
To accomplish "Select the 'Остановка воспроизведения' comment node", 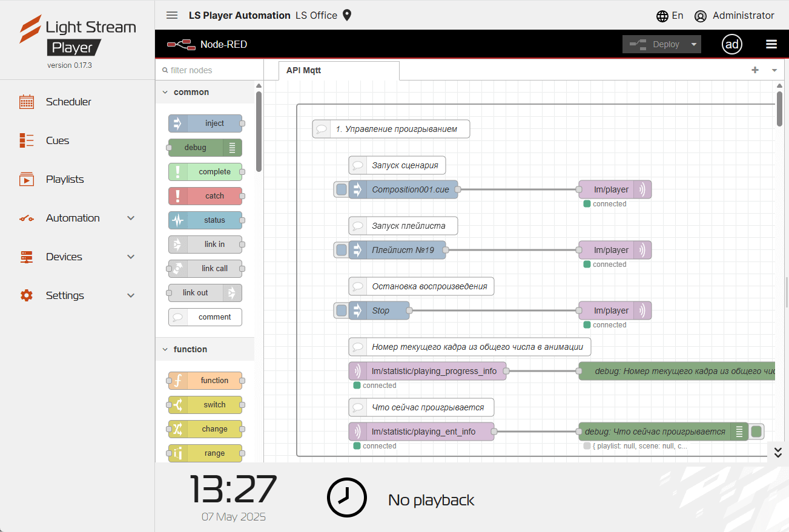I will pos(421,286).
